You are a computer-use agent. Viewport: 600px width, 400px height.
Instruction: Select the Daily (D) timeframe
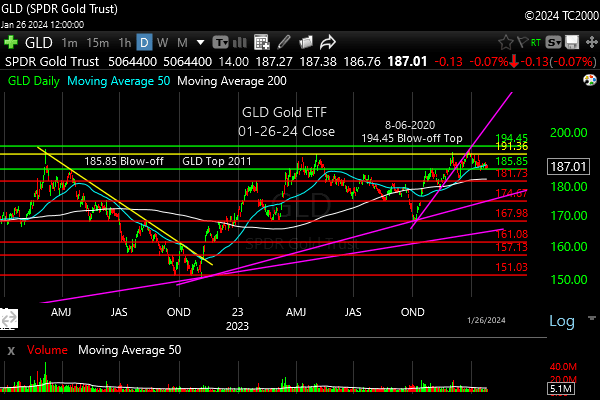click(144, 42)
